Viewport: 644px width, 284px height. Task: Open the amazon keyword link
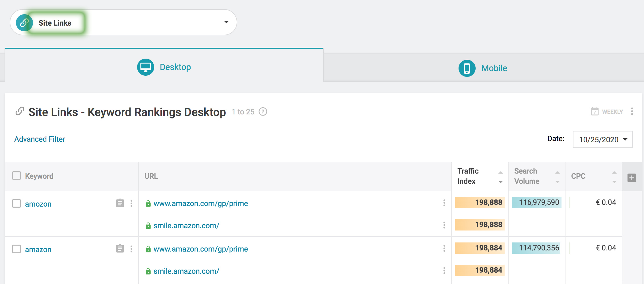(38, 250)
